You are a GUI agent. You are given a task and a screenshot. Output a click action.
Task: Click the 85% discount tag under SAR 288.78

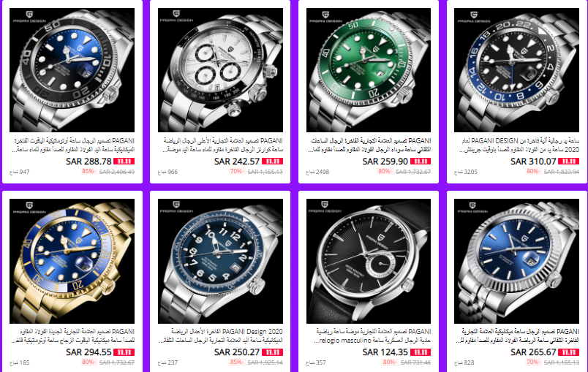click(x=89, y=172)
